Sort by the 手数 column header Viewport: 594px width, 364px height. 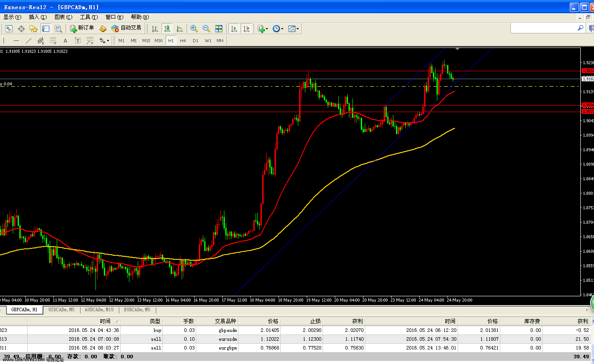(x=179, y=321)
